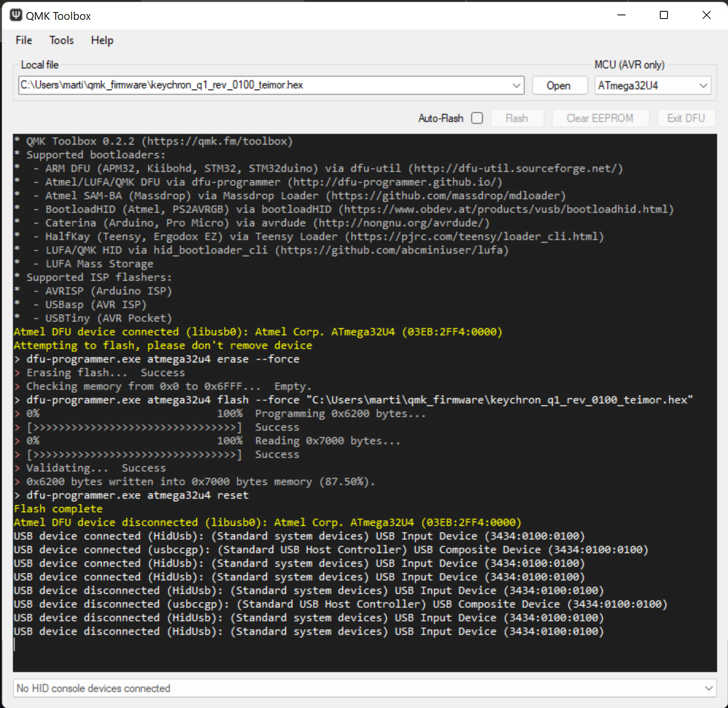Click the Exit DFU button
Image resolution: width=728 pixels, height=708 pixels.
coord(686,118)
